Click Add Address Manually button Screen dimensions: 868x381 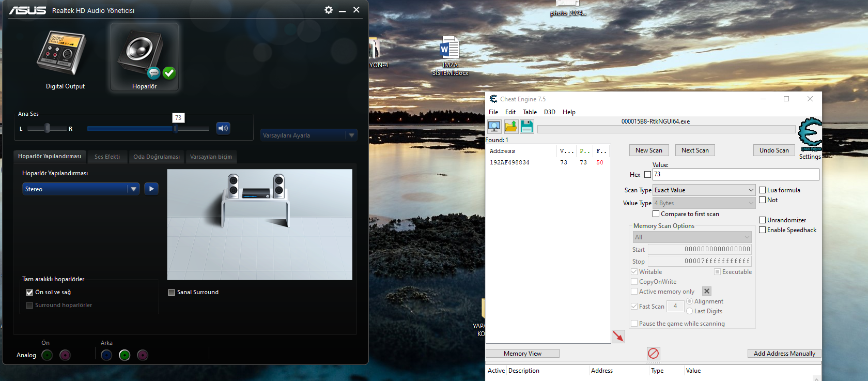pos(784,354)
